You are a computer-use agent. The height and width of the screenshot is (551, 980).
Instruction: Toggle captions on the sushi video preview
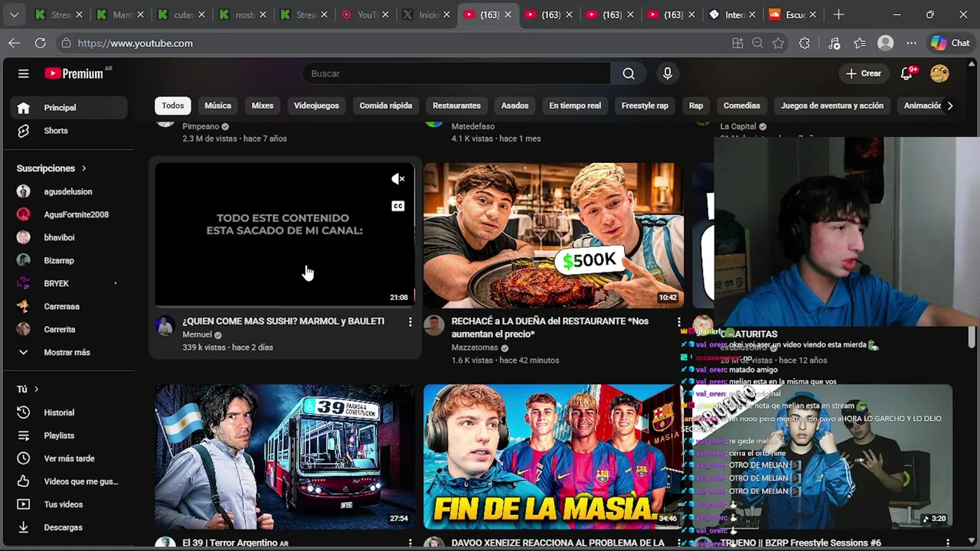pyautogui.click(x=398, y=206)
